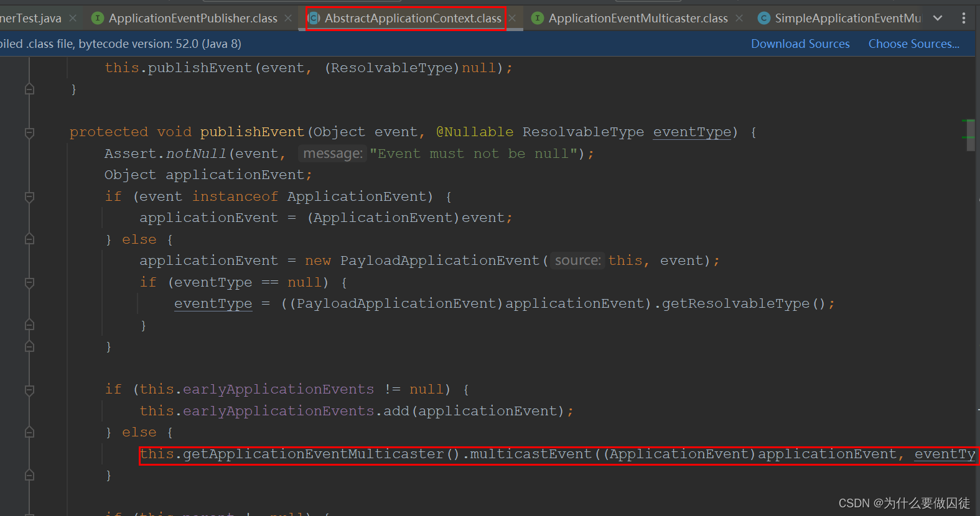Collapse 'if (this.earlyApplicationEvents != null)' block
Screen dimensions: 980x516
(29, 390)
